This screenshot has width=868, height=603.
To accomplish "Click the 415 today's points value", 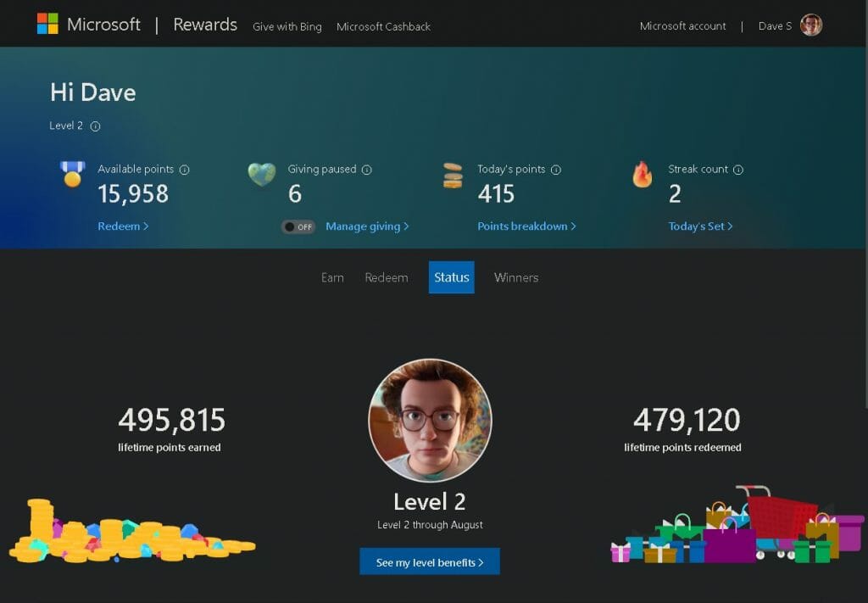I will coord(496,194).
